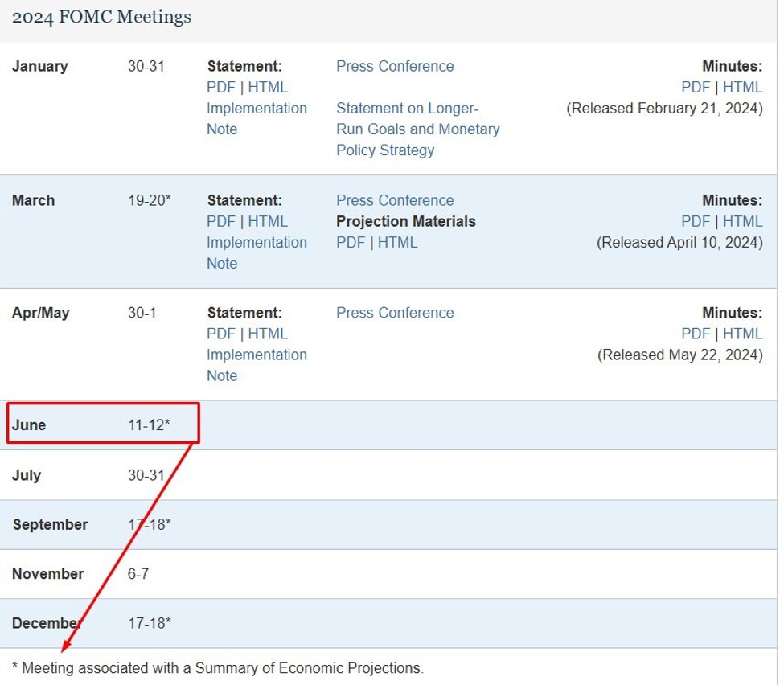Open the January Press Conference page
Screen dimensions: 784x685
[395, 66]
